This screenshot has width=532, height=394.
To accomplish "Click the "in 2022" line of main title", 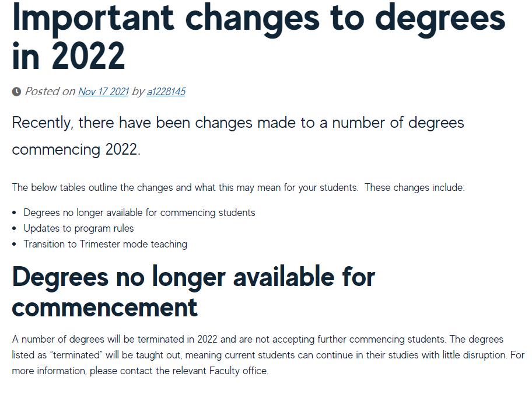I will coord(68,55).
